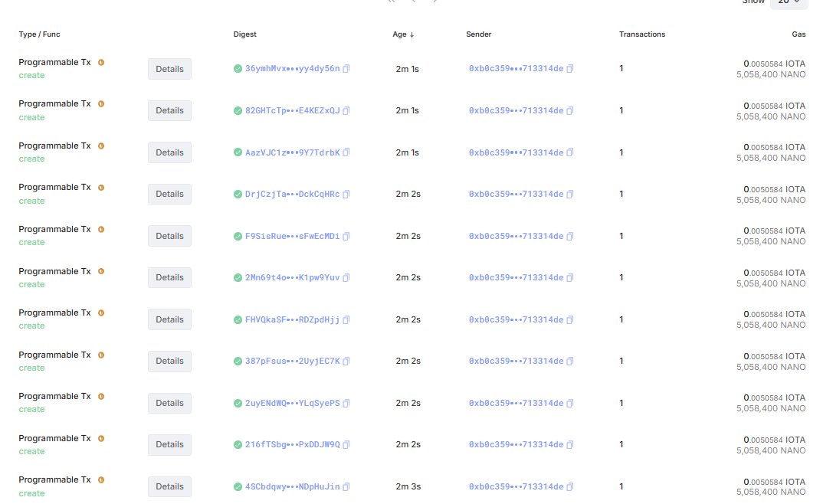
Task: Copy the digest 4SCbdqwy•••NDpHuJin
Action: coord(346,486)
